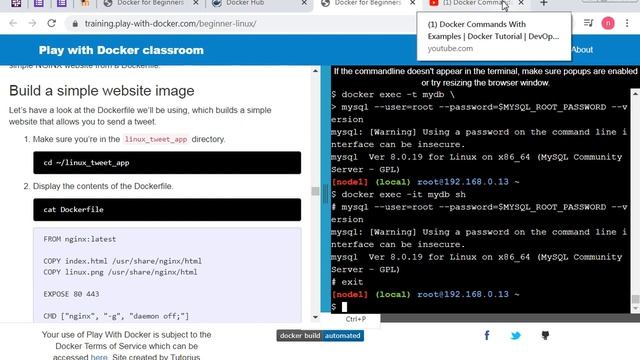This screenshot has width=640, height=360.
Task: Click the docker build automated badge
Action: (x=320, y=336)
